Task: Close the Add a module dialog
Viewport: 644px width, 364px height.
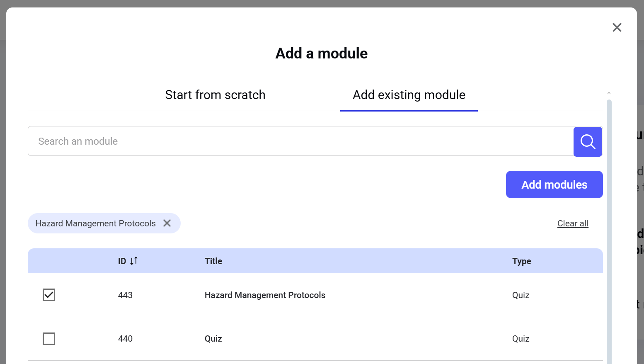Action: pyautogui.click(x=617, y=27)
